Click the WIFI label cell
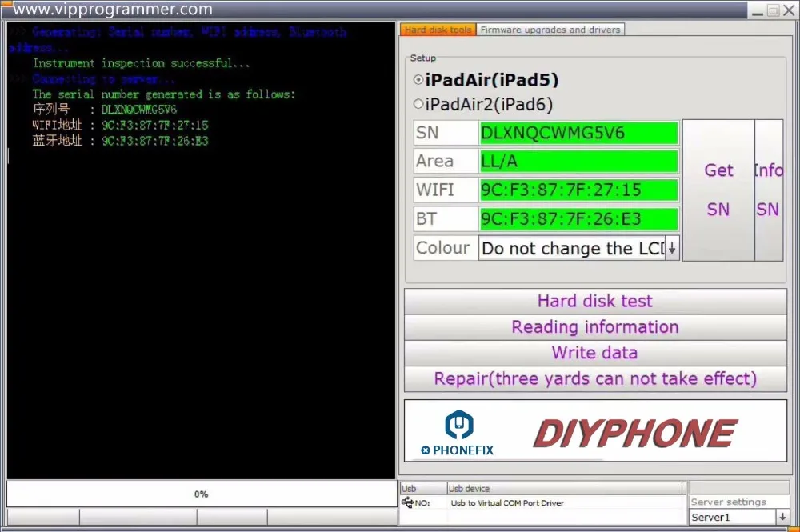The image size is (800, 532). [x=446, y=190]
